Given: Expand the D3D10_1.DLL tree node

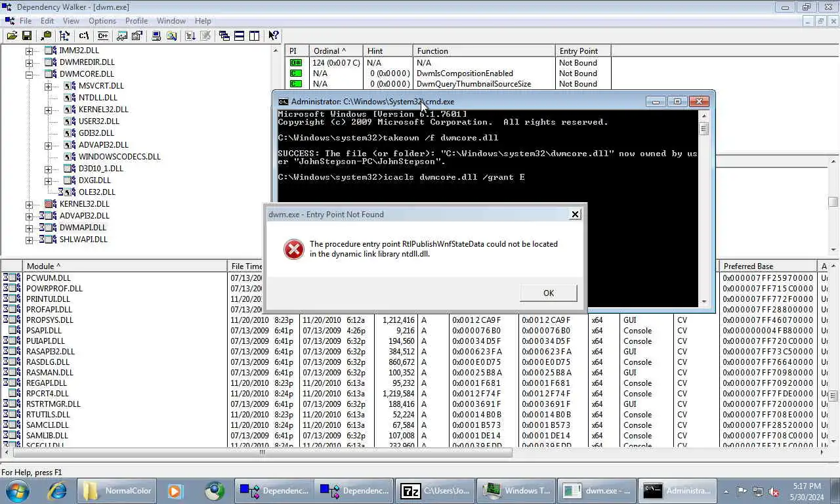Looking at the screenshot, I should (48, 169).
